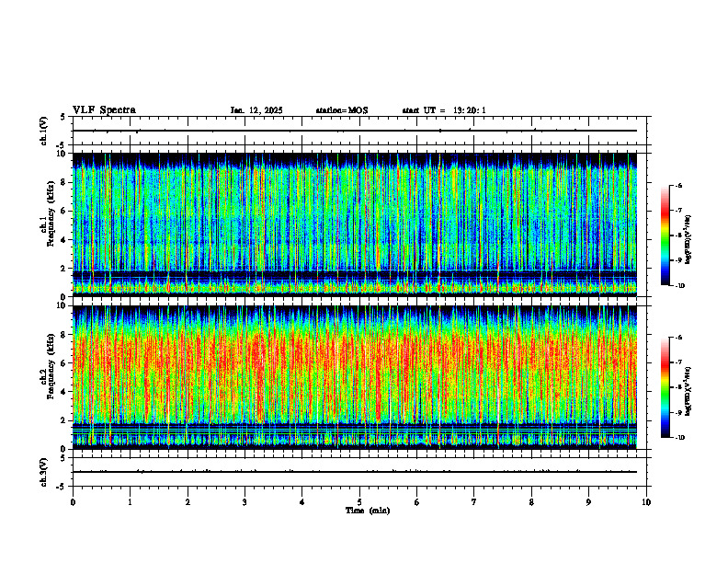Click the ch.2 colorbar log(PSD) unit label
728x563 pixels.
688,392
